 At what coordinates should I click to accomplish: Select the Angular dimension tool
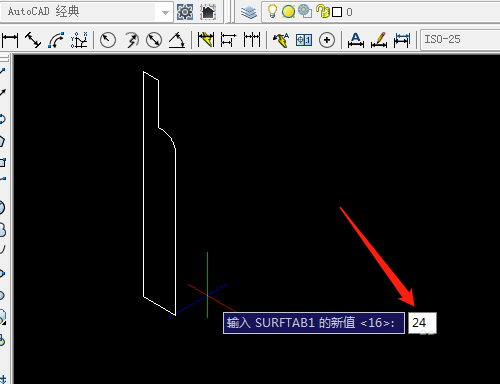click(177, 40)
